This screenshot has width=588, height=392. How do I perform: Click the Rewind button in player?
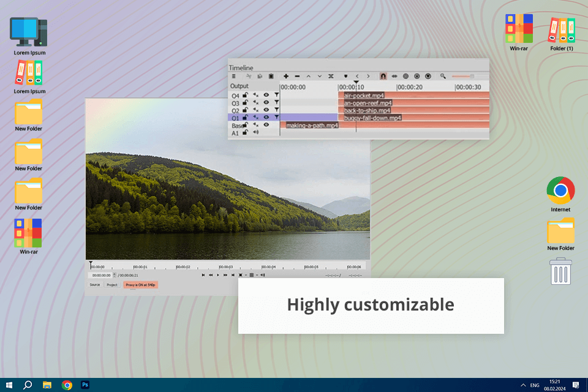(211, 276)
